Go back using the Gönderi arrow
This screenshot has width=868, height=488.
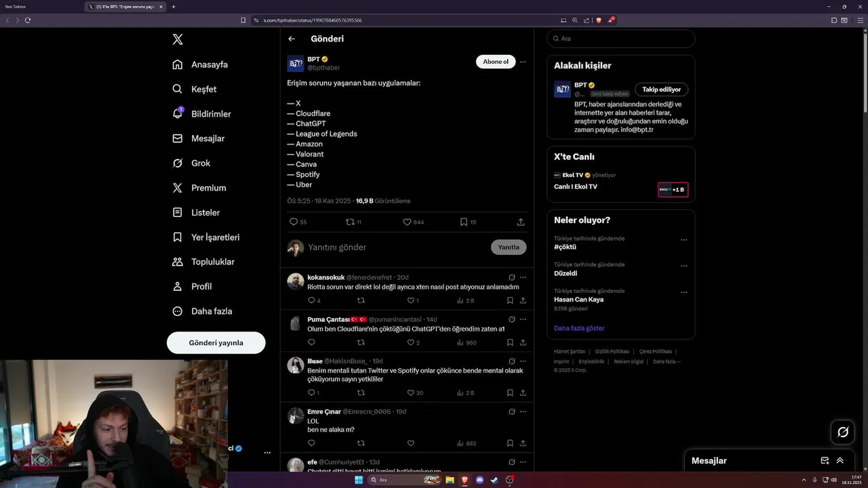pos(292,39)
